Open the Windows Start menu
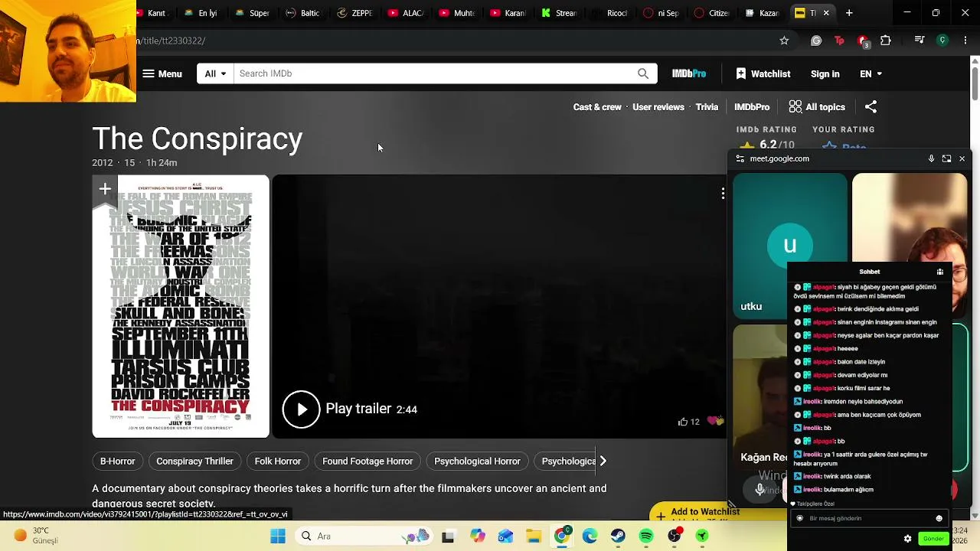The height and width of the screenshot is (551, 980). [x=277, y=536]
